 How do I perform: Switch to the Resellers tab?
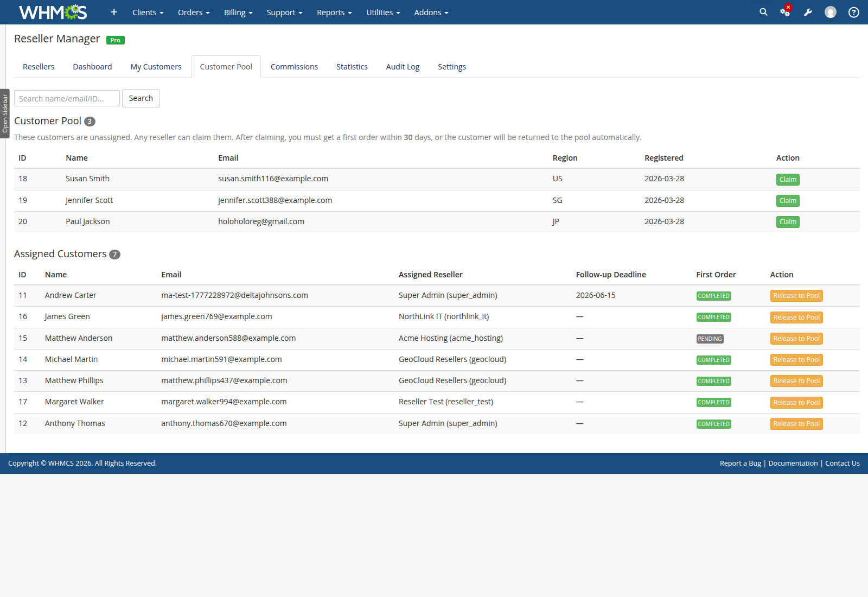39,67
